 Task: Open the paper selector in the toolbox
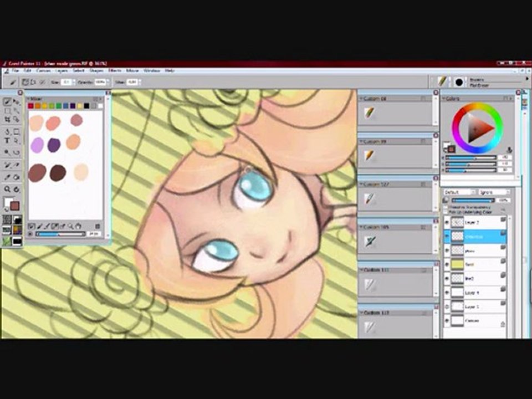click(7, 220)
